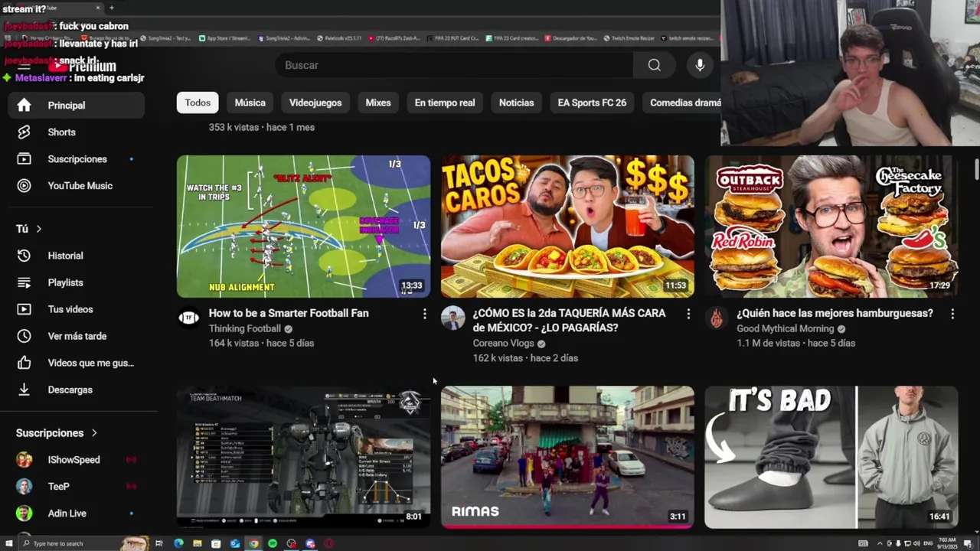The height and width of the screenshot is (551, 980).
Task: Open the system clock in the tray
Action: click(948, 543)
